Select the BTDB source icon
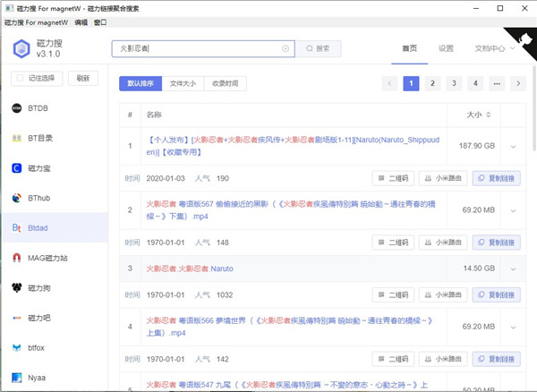This screenshot has height=392, width=537. 16,108
